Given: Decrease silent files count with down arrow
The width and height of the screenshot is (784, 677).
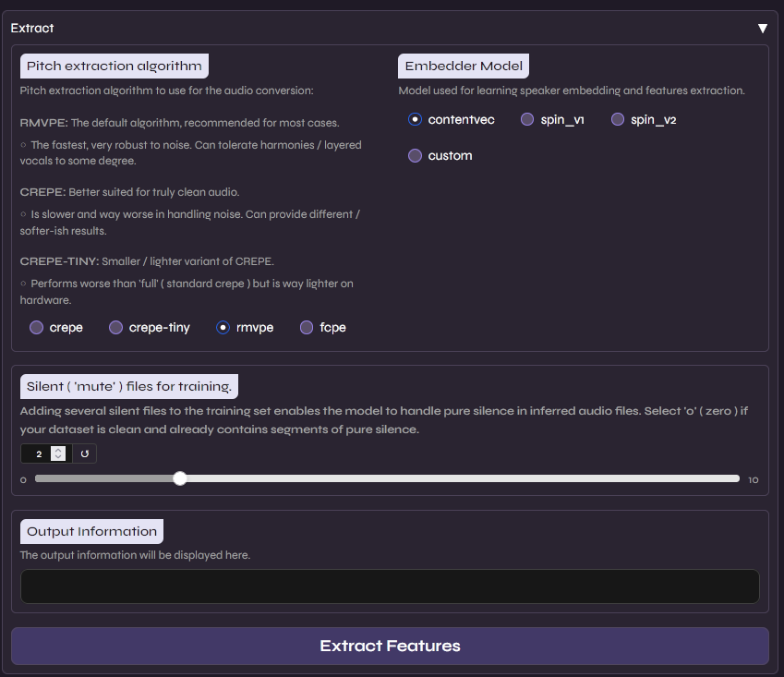Looking at the screenshot, I should 58,458.
